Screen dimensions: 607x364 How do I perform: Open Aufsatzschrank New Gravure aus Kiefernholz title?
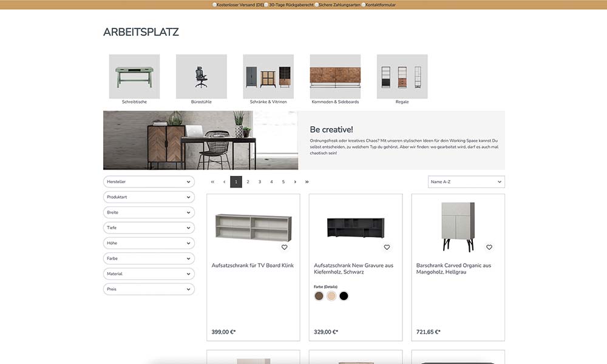pyautogui.click(x=353, y=269)
